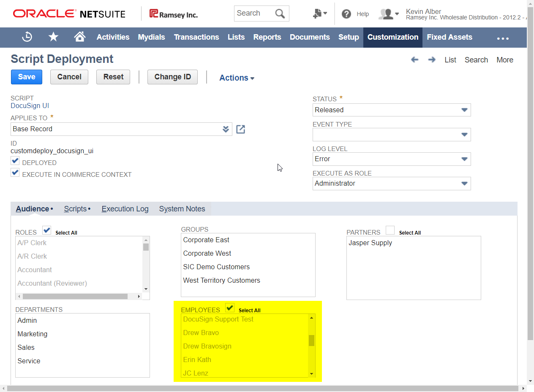Switch to the System Notes tab
The height and width of the screenshot is (392, 534).
(182, 208)
